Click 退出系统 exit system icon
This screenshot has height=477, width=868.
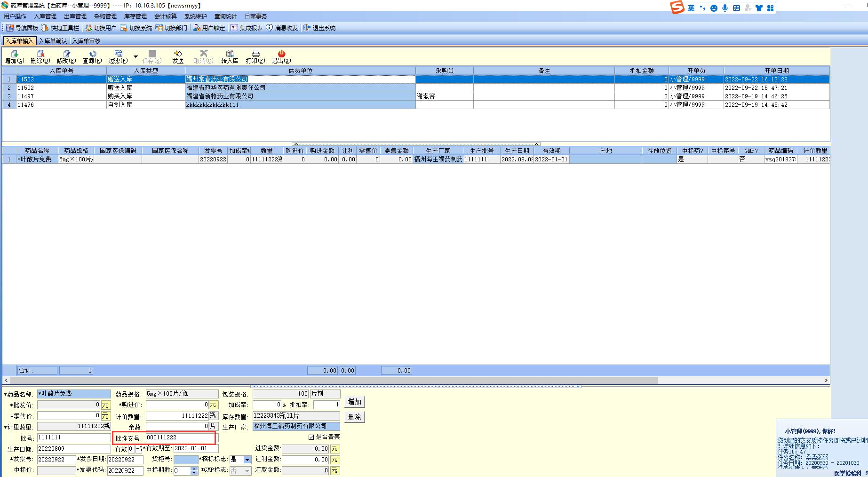pyautogui.click(x=319, y=28)
